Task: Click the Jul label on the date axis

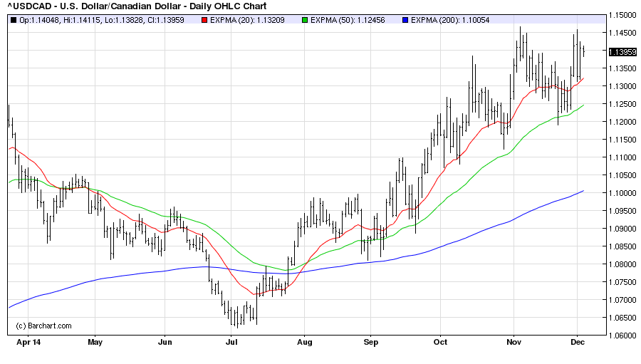Action: pos(231,342)
